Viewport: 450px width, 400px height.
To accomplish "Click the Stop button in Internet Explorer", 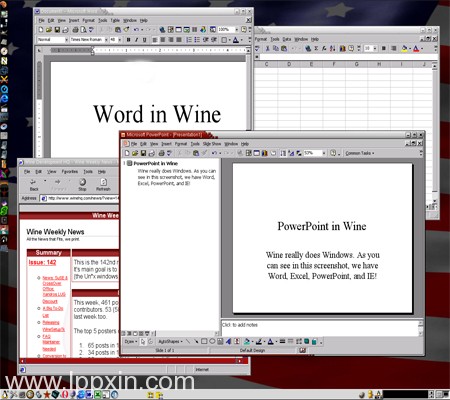I will [82, 184].
